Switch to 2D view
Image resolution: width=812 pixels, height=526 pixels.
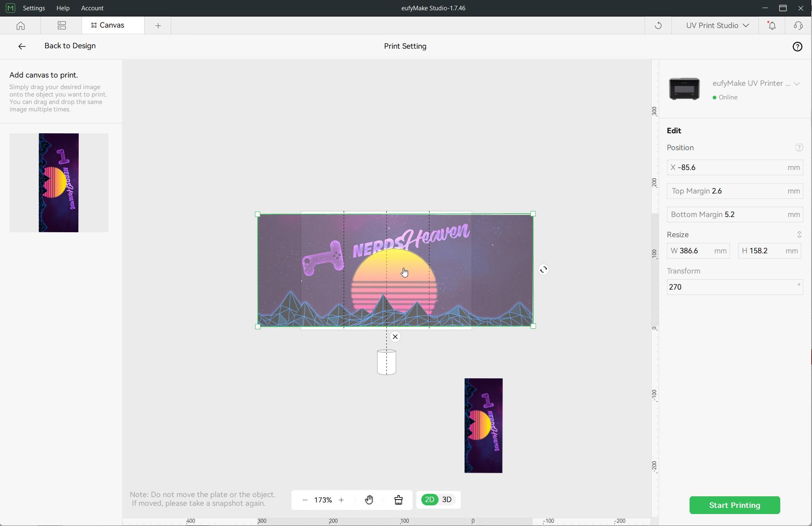coord(429,500)
